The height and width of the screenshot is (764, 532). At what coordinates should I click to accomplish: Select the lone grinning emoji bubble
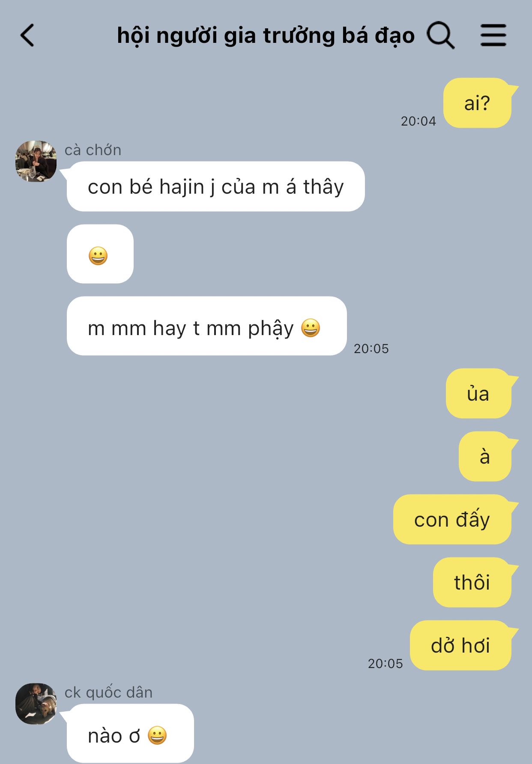[x=100, y=254]
